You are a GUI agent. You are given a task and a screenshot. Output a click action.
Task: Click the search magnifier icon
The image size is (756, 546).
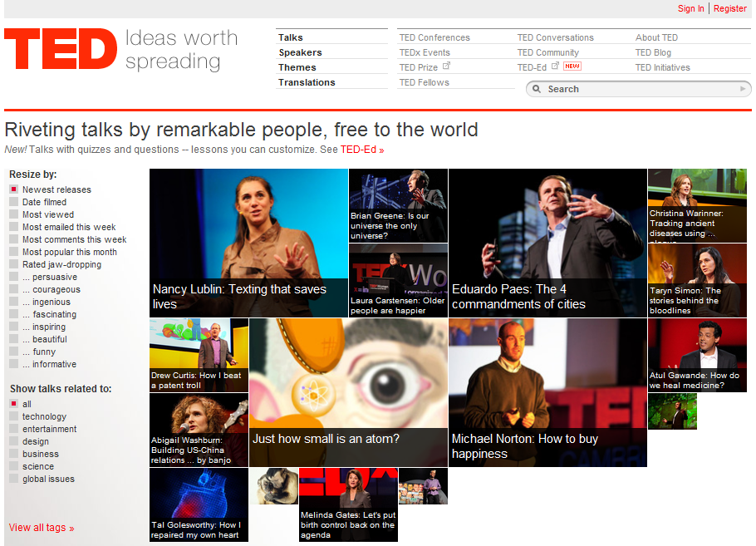(536, 89)
